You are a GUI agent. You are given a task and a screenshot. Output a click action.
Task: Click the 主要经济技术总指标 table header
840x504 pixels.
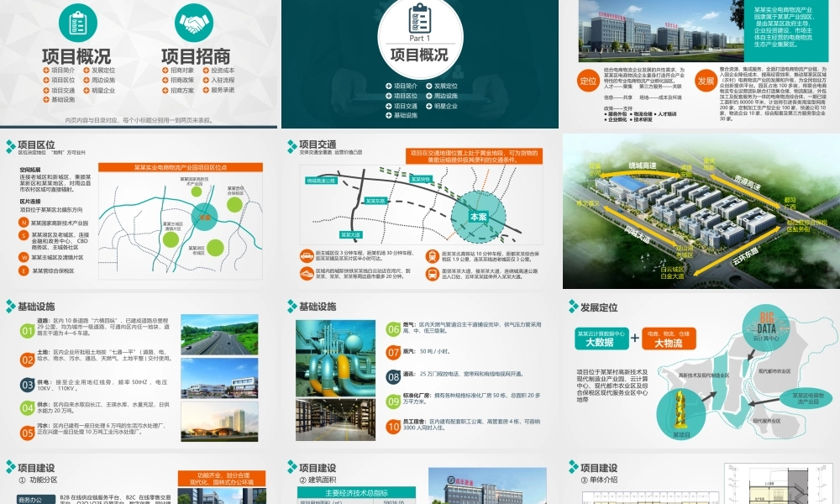coord(356,493)
